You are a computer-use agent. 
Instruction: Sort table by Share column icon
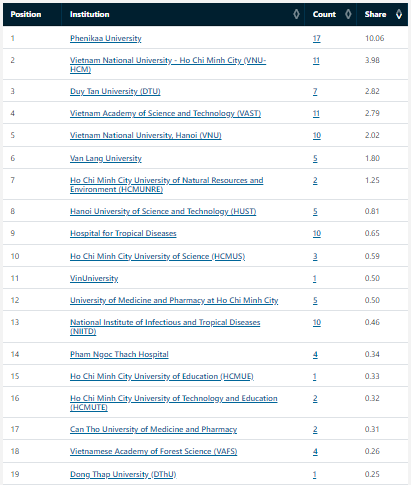399,14
